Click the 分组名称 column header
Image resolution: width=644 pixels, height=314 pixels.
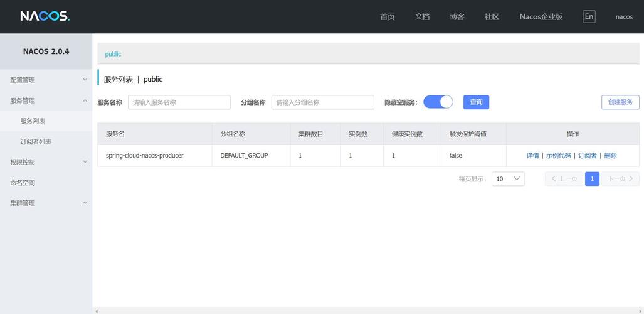point(251,134)
